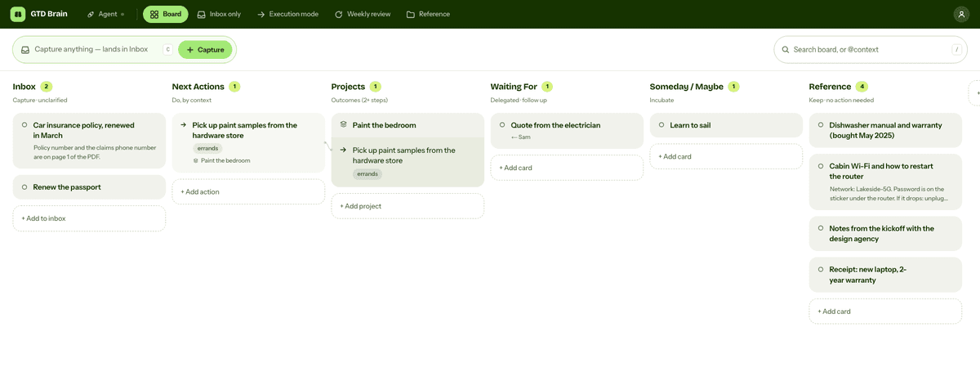This screenshot has height=368, width=980.
Task: Click errands tag in Projects card
Action: [367, 174]
